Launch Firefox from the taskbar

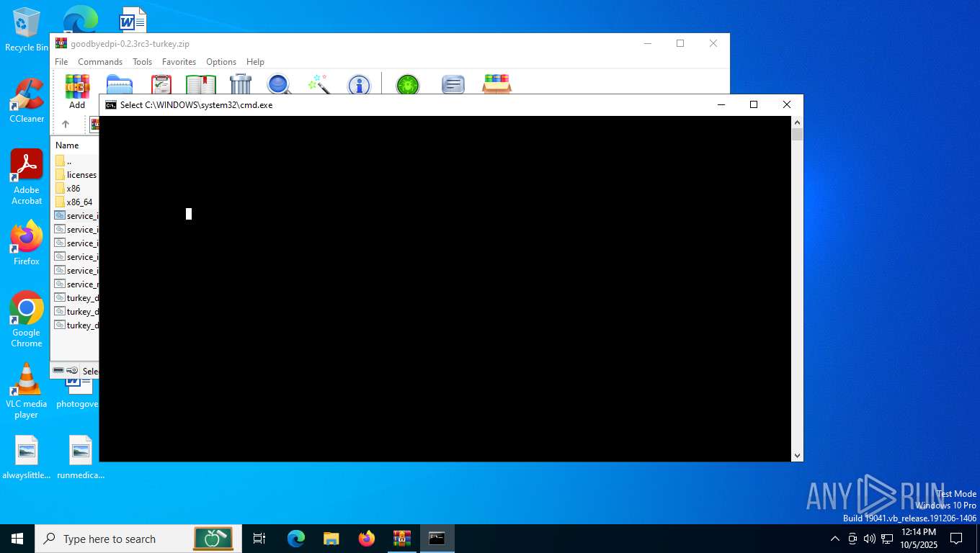point(367,539)
